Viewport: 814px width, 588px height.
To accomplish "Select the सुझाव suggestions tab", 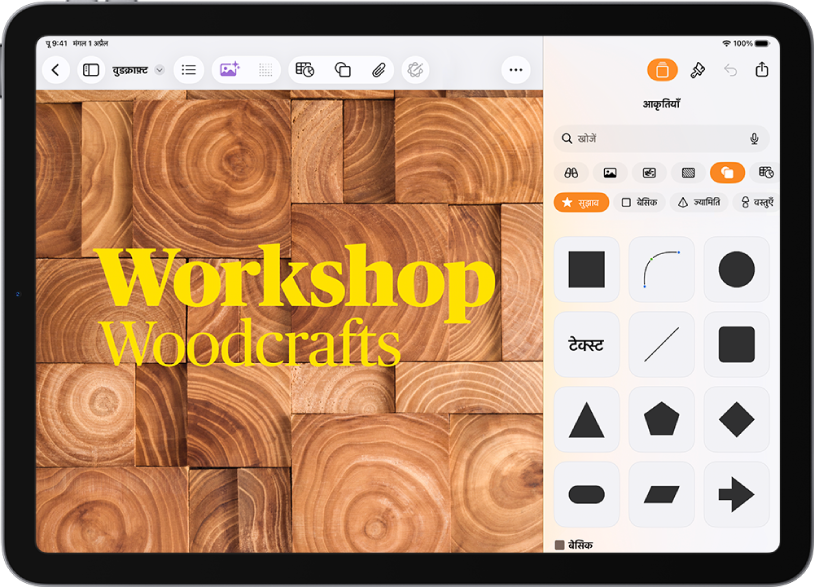I will click(x=581, y=202).
